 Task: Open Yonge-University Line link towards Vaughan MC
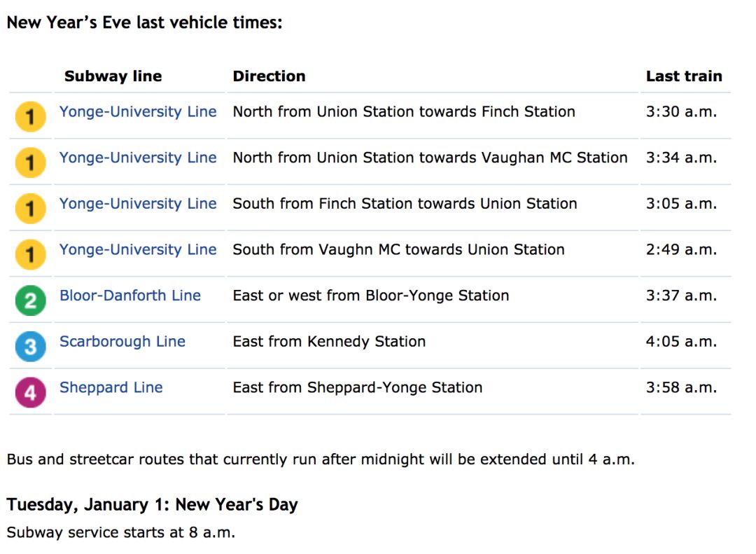pyautogui.click(x=138, y=158)
